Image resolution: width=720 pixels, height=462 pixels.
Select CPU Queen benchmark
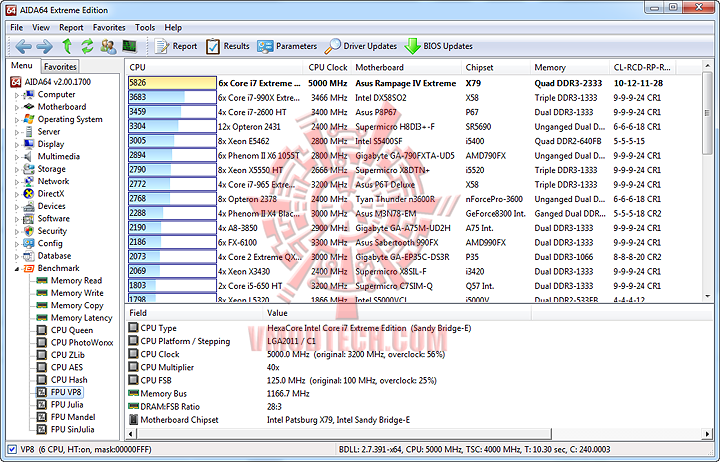click(72, 330)
